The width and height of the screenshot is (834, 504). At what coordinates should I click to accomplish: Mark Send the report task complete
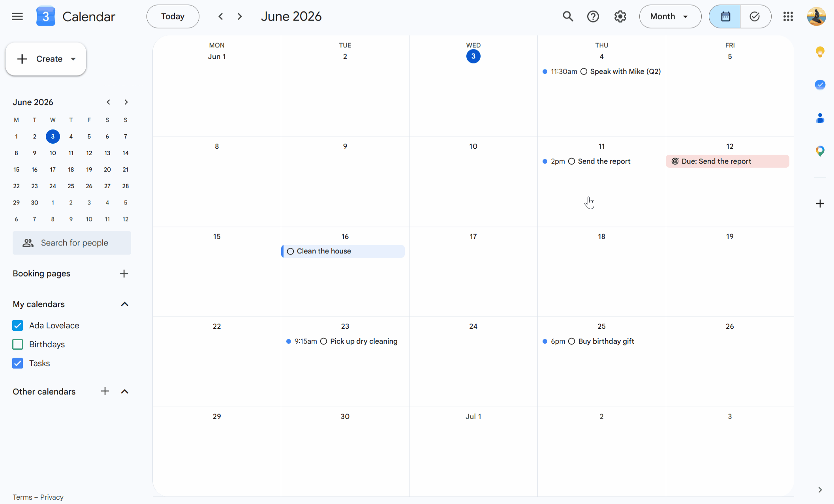(571, 161)
